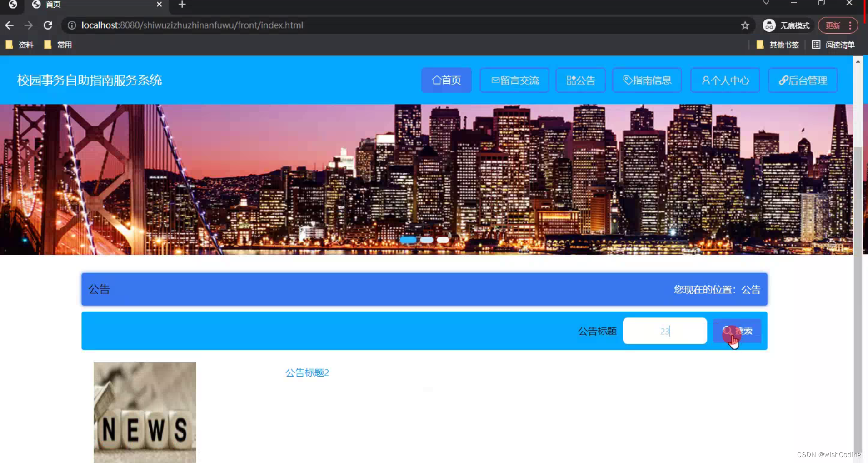
Task: Open the tab search dropdown arrow
Action: pyautogui.click(x=766, y=3)
